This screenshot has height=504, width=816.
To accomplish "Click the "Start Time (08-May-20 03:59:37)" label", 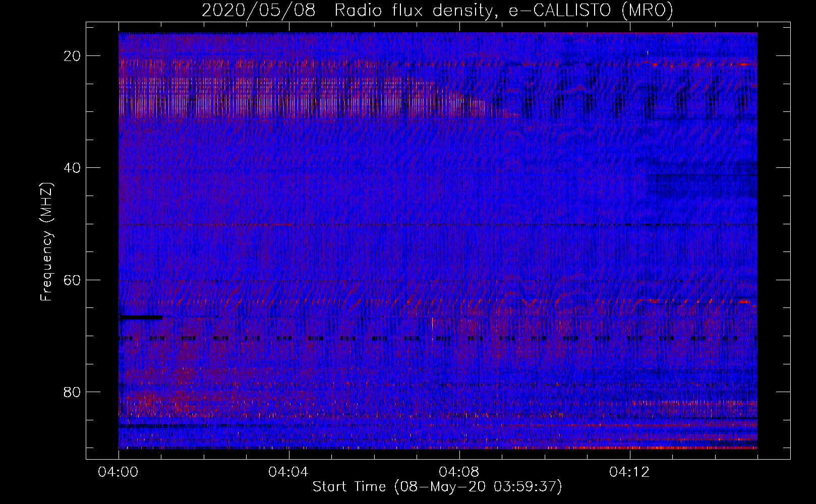I will pos(437,487).
